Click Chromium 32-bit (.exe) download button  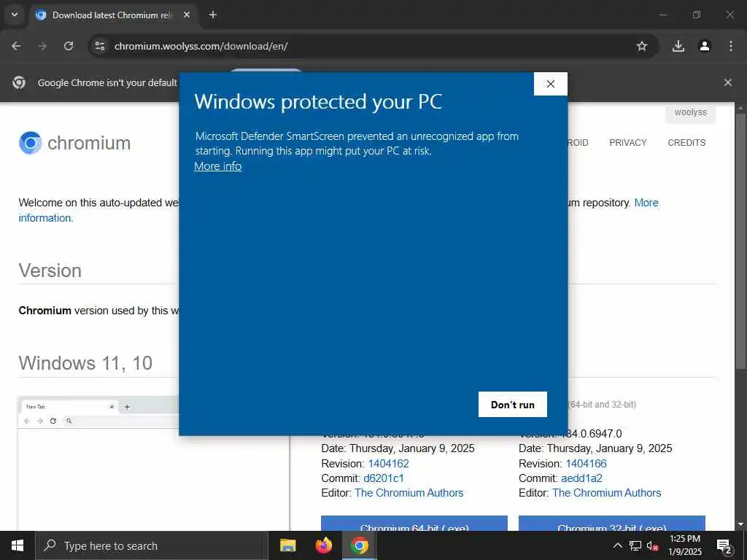pos(612,524)
